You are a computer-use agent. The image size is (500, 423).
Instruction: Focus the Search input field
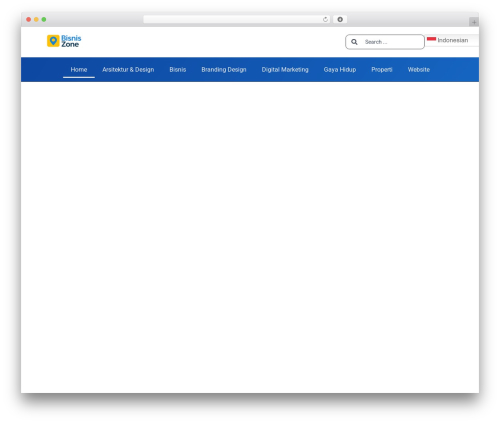click(385, 42)
